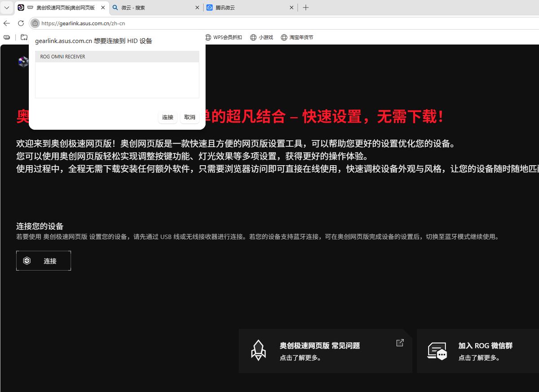This screenshot has height=392, width=539.
Task: Close the 奥创极速网页版 tab
Action: pyautogui.click(x=102, y=8)
